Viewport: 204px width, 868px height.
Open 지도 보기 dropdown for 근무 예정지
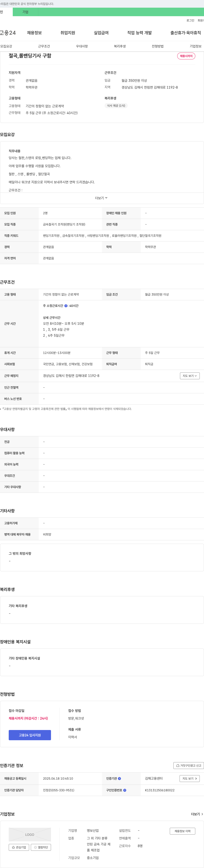click(190, 376)
